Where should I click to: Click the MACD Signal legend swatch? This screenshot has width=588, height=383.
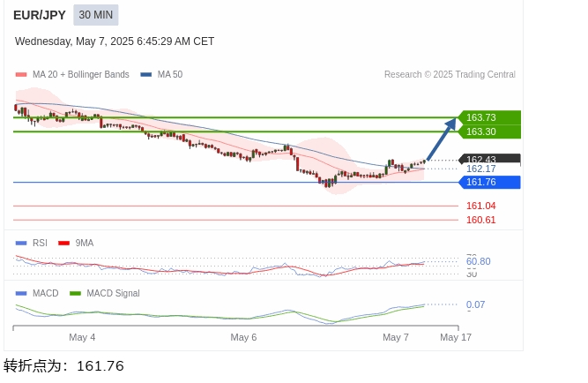[76, 293]
